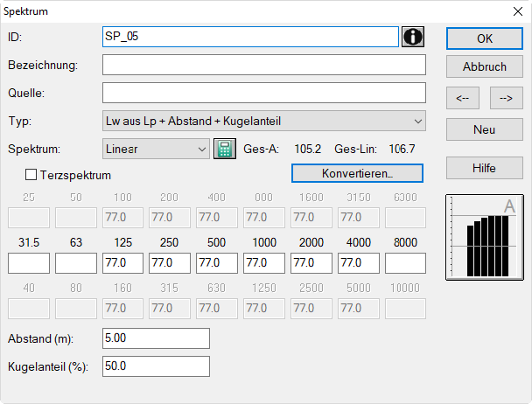532x404 pixels.
Task: Click into the Quelle text field
Action: tap(264, 93)
